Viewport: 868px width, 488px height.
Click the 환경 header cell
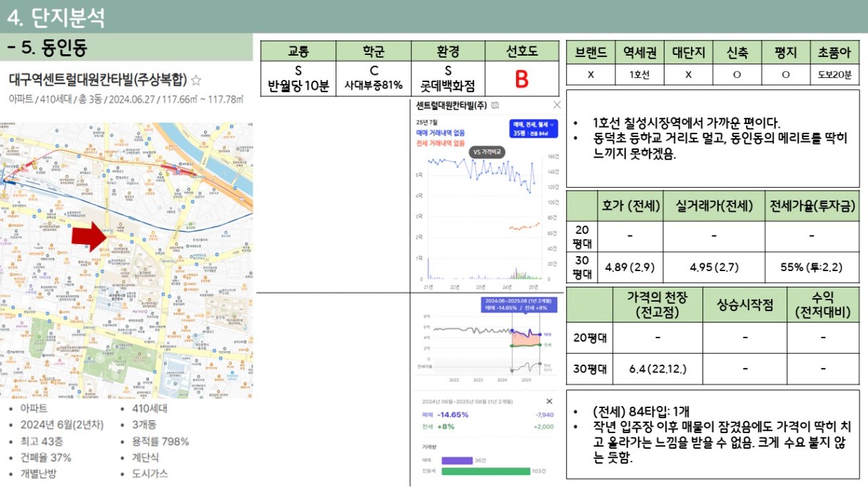[x=448, y=51]
